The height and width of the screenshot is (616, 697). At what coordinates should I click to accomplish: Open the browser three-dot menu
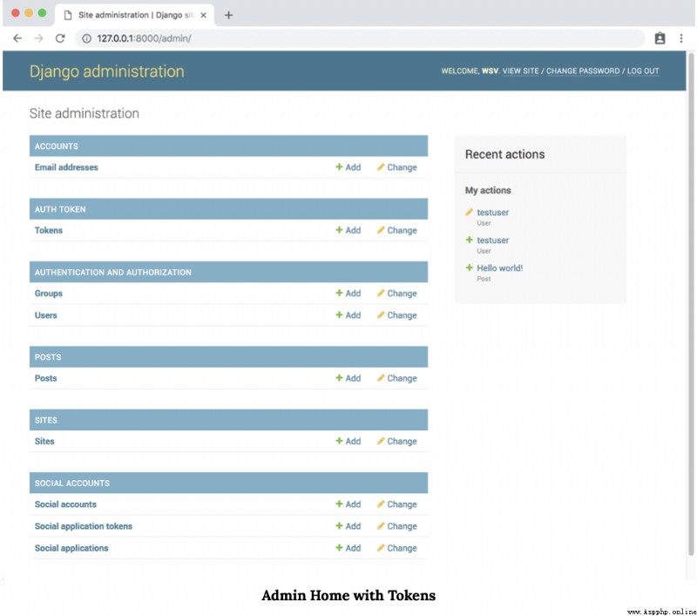(681, 38)
